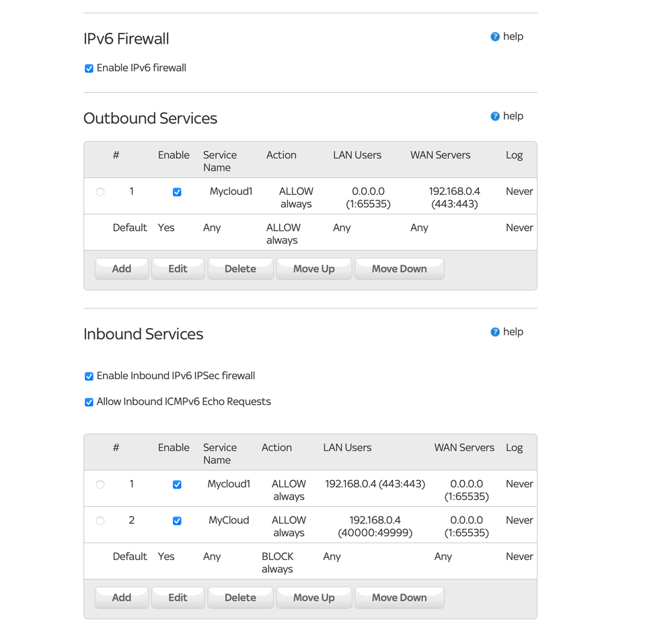
Task: Uncheck Enable IPv6 firewall checkbox
Action: coord(89,69)
